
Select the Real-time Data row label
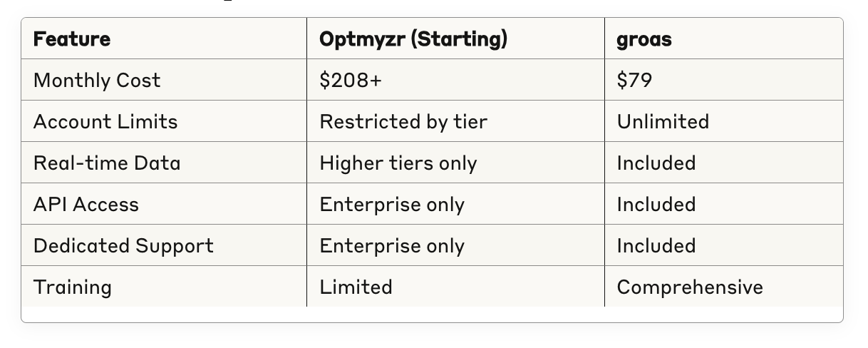(107, 163)
